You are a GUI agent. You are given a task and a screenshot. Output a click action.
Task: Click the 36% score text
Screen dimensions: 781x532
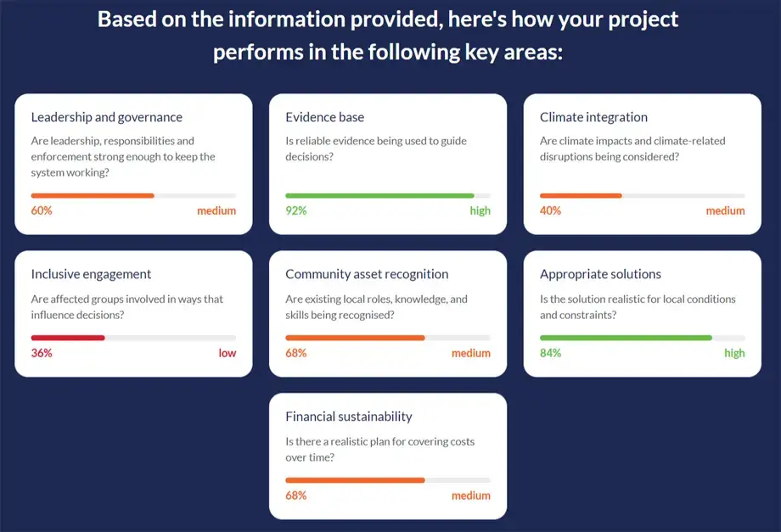click(x=42, y=353)
